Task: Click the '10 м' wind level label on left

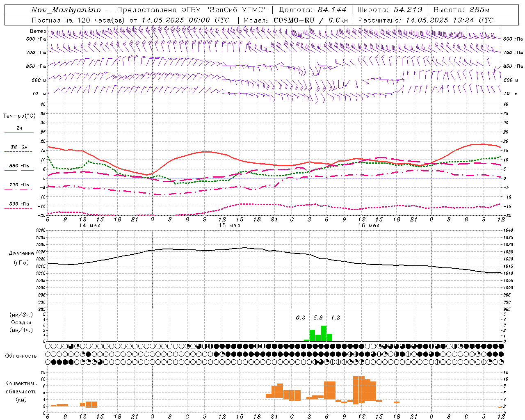Action: (39, 94)
